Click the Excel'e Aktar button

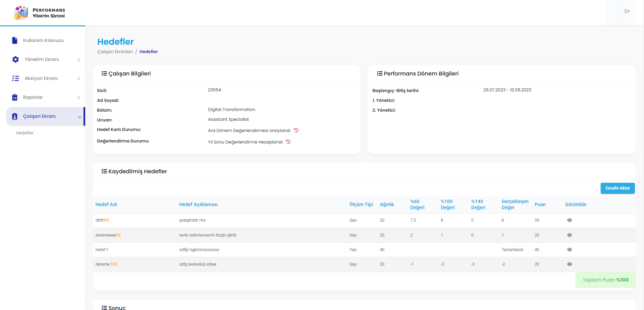pos(617,188)
